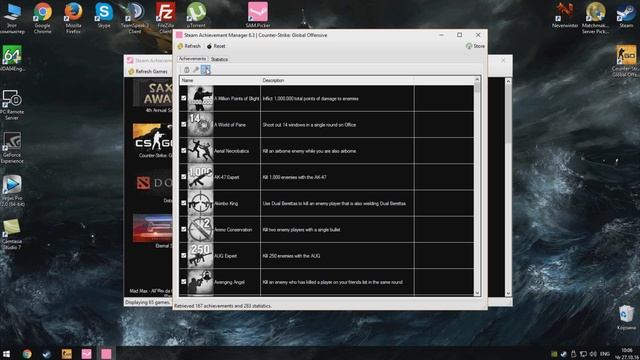Screen dimensions: 640x360
Task: Click Chrome icon in the taskbar
Action: coord(27,353)
